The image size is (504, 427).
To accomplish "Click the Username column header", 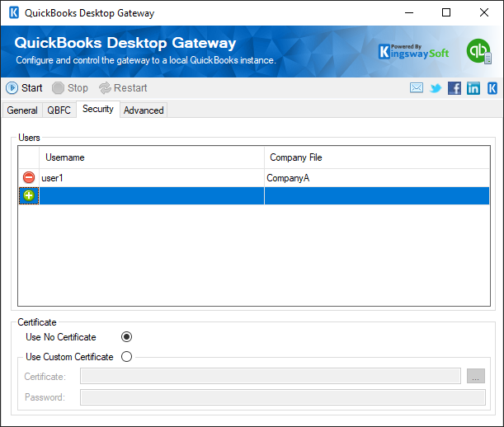I will point(152,157).
